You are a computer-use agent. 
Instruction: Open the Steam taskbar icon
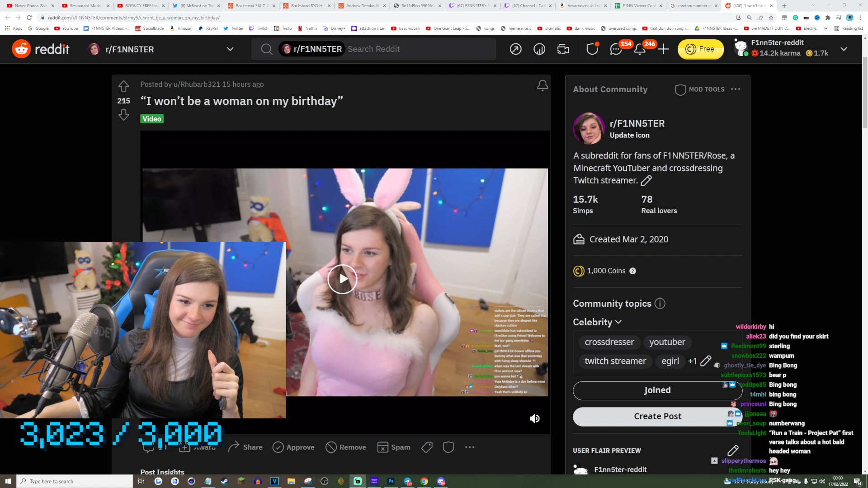[224, 481]
